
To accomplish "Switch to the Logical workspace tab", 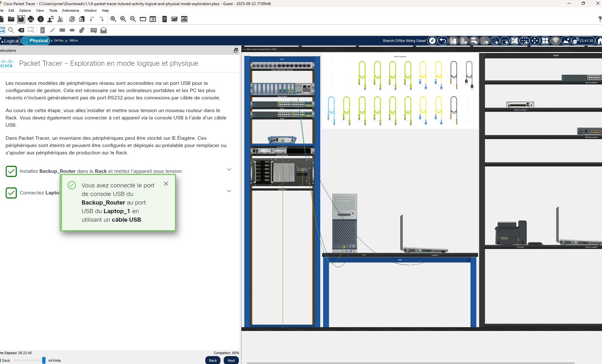I will (10, 41).
